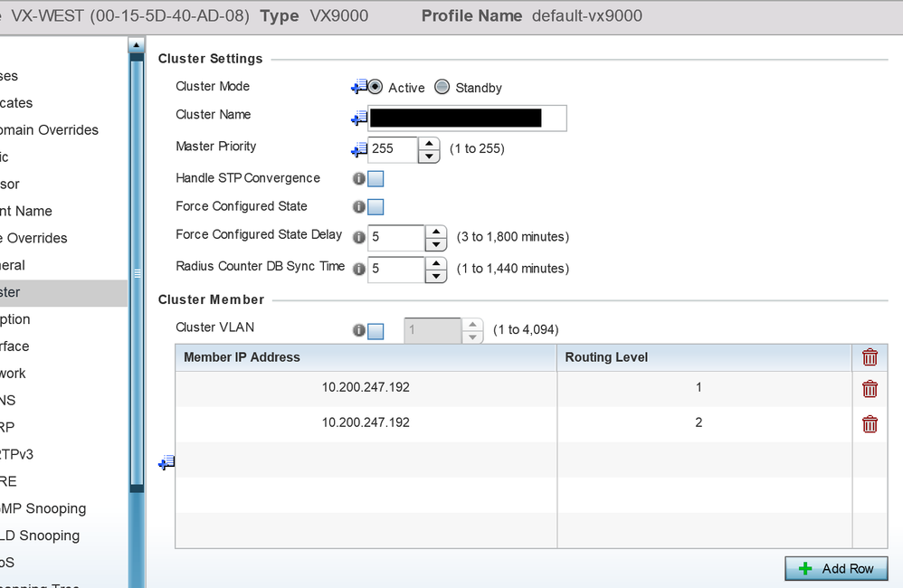Click info icon beside Radius Counter DB Sync Time
Viewport: 903px width, 588px height.
pyautogui.click(x=358, y=269)
